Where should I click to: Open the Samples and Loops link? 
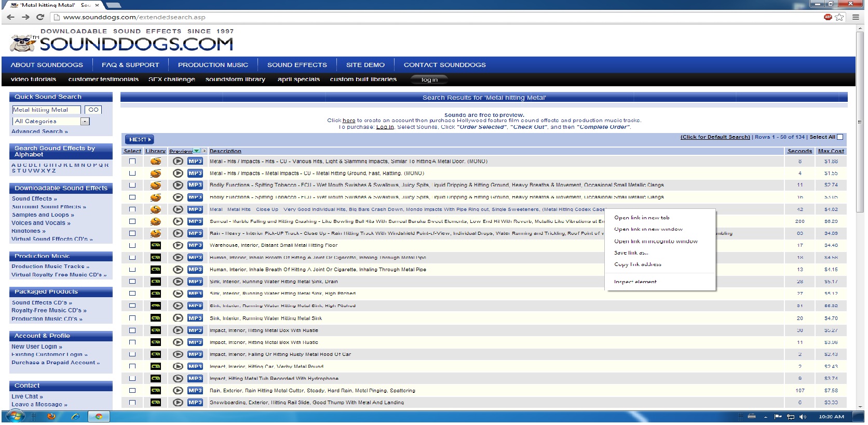point(43,215)
